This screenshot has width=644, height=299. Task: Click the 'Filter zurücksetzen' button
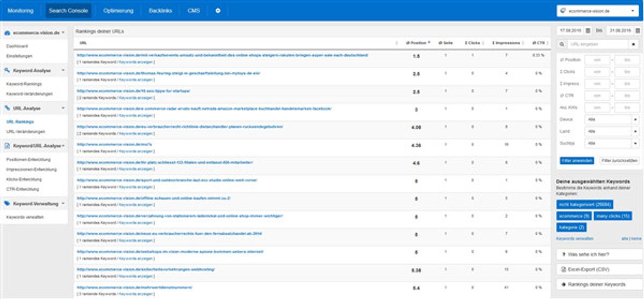tap(619, 160)
